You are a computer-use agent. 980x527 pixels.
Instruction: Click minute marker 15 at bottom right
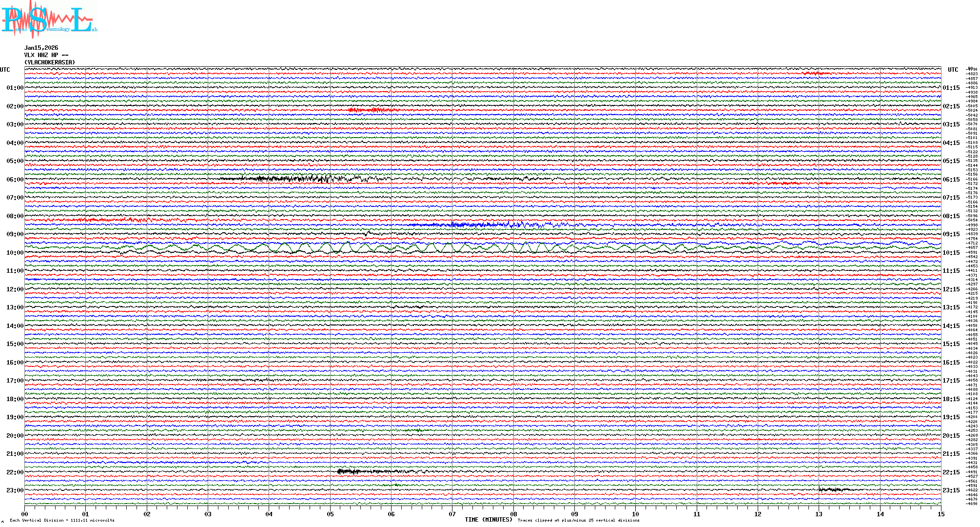[941, 514]
